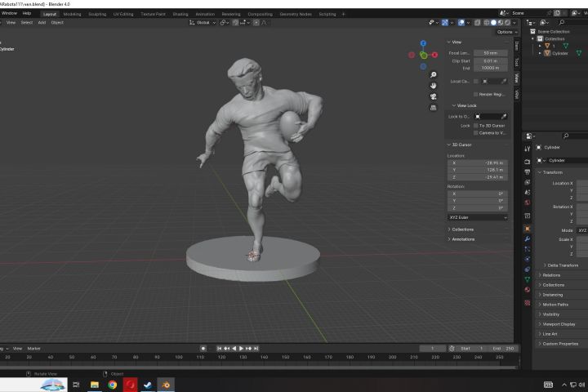Select Cylinder object in the outliner
Viewport: 588px width, 392px height.
(x=560, y=53)
